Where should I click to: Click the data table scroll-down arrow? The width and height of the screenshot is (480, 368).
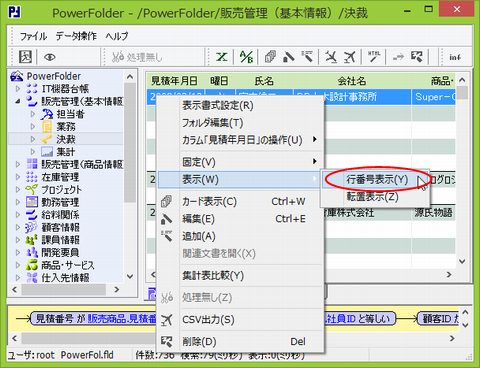[462, 261]
